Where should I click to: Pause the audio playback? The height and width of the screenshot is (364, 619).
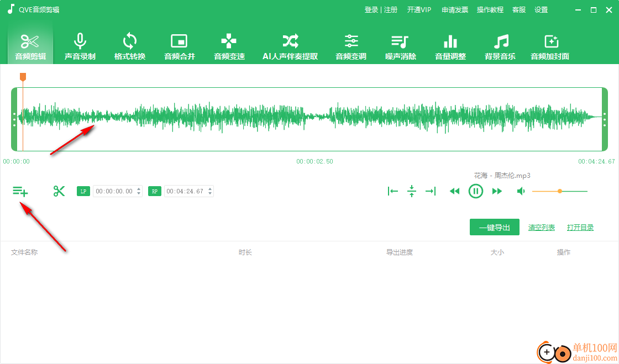coord(476,191)
